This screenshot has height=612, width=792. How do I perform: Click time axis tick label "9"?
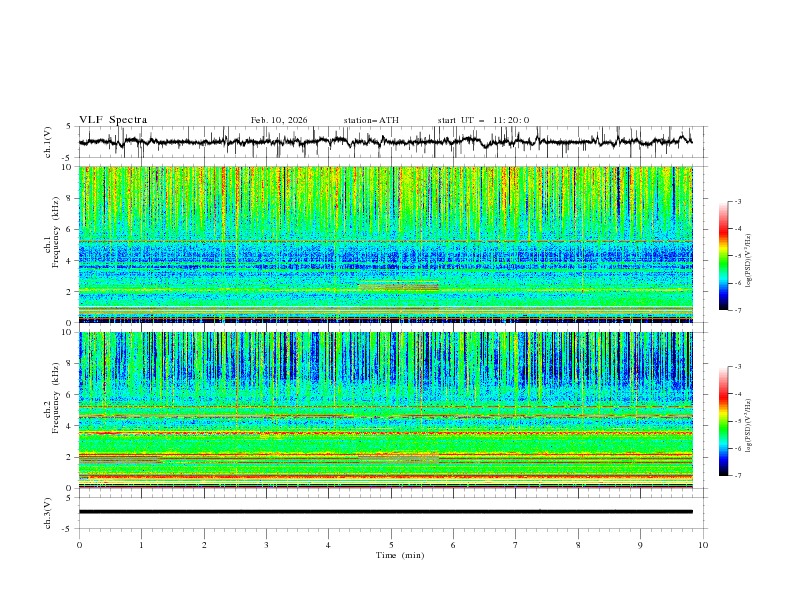[640, 545]
